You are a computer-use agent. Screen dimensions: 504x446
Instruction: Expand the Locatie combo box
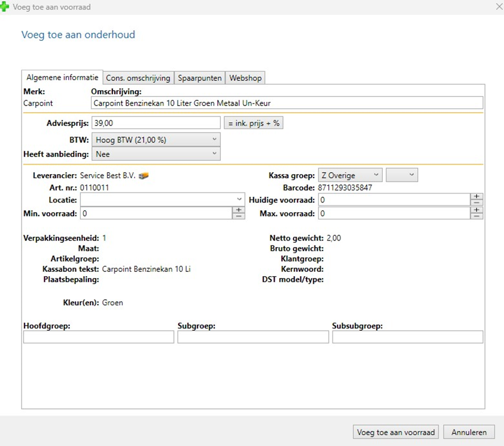[x=239, y=199]
